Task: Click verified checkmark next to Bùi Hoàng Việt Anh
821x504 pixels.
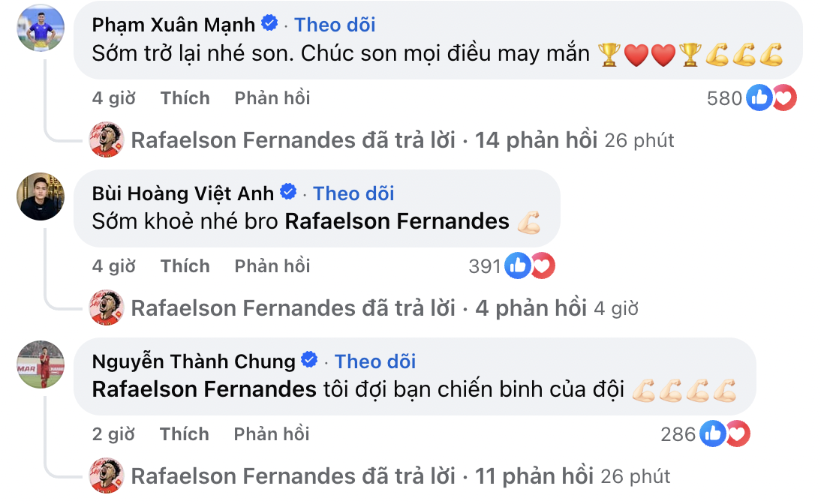Action: 287,193
